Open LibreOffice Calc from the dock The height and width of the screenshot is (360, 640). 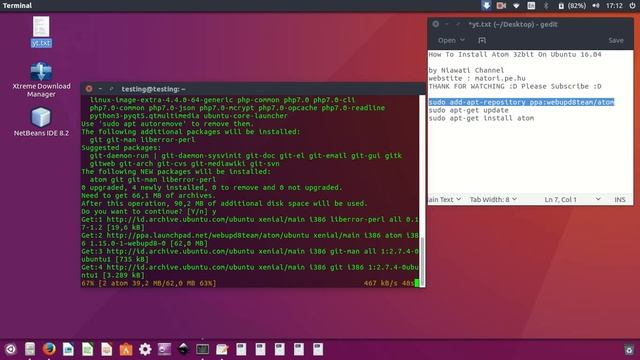87,349
